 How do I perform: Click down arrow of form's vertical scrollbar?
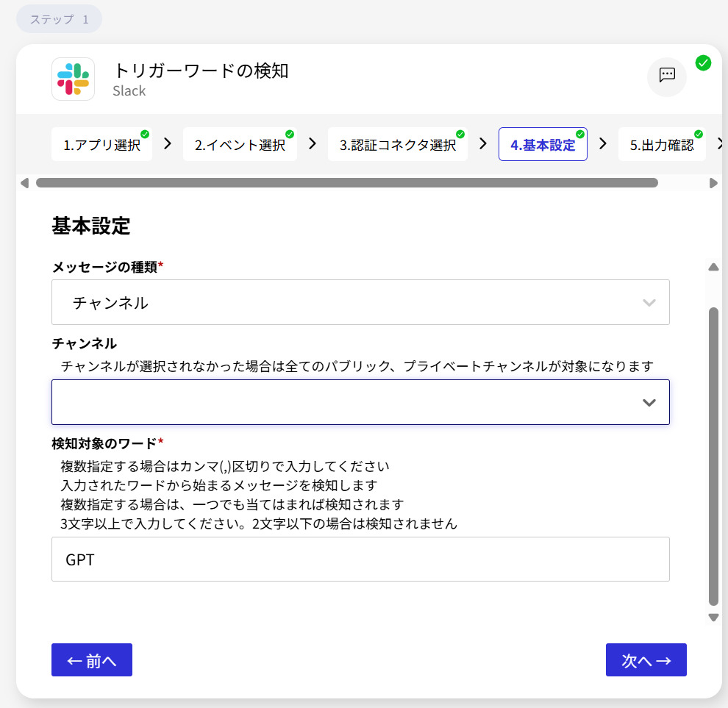(x=713, y=618)
